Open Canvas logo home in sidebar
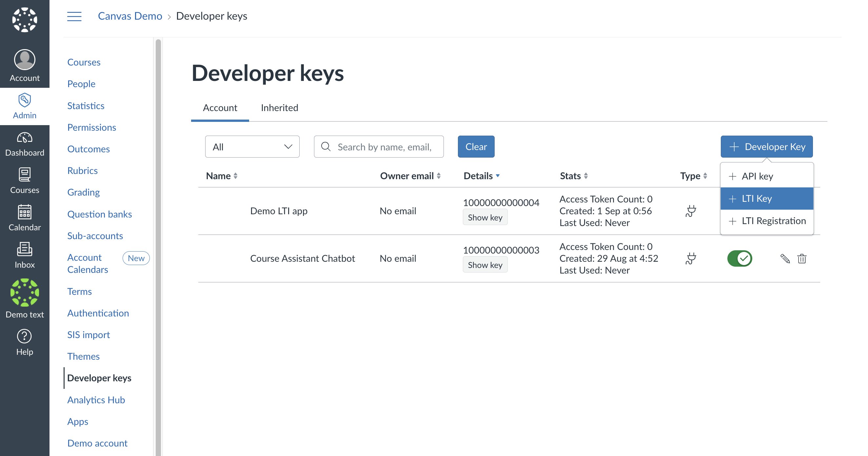 [25, 20]
